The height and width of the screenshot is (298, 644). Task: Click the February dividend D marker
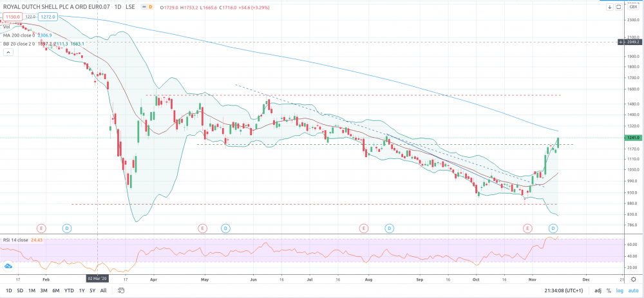point(67,227)
